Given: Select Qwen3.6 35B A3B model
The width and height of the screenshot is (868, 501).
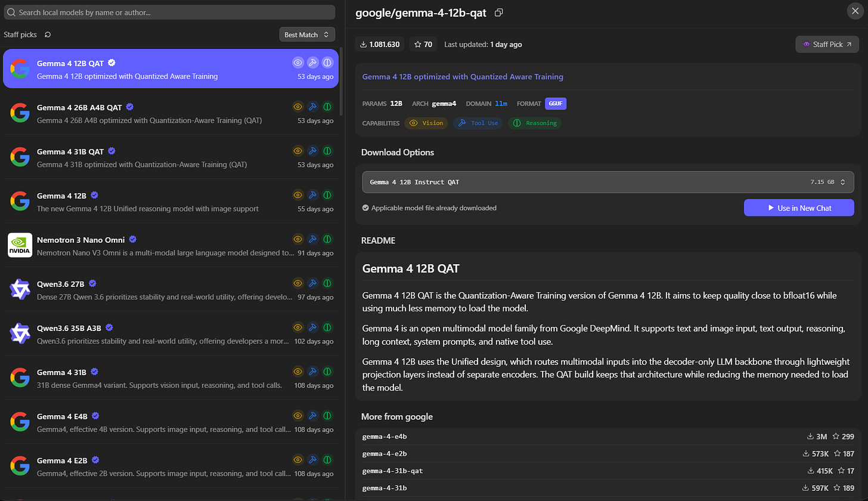Looking at the screenshot, I should point(170,333).
